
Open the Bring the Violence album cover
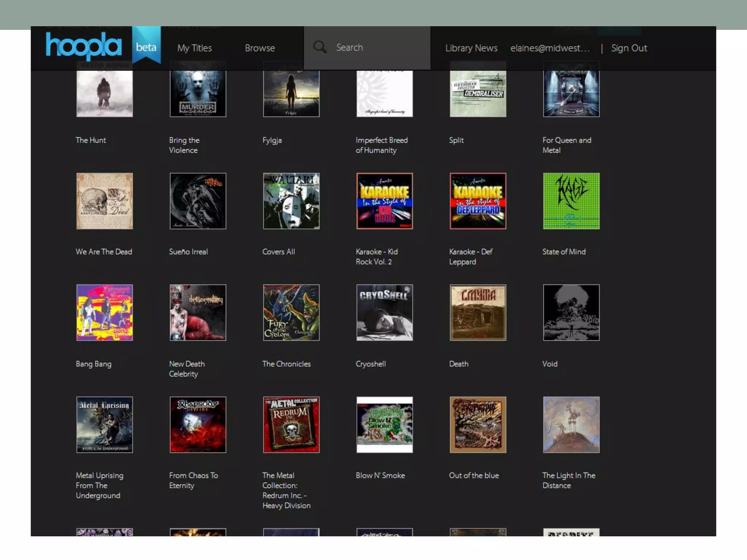[198, 93]
